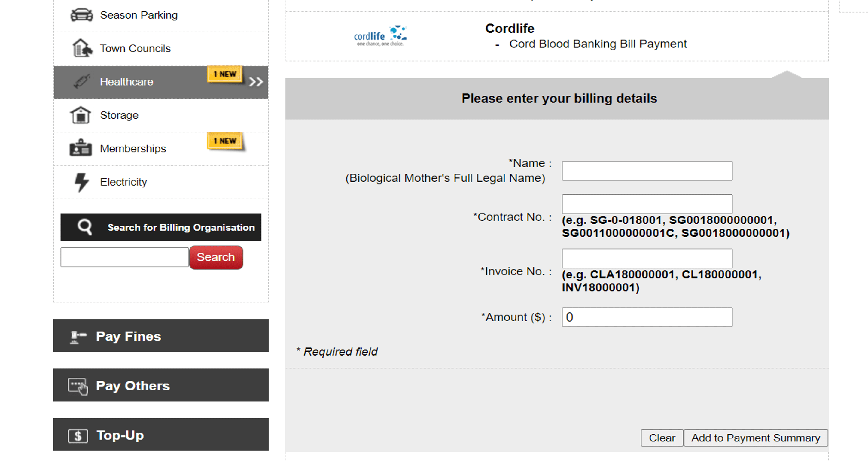The height and width of the screenshot is (461, 868).
Task: Click the Top-Up dollar icon
Action: point(78,436)
